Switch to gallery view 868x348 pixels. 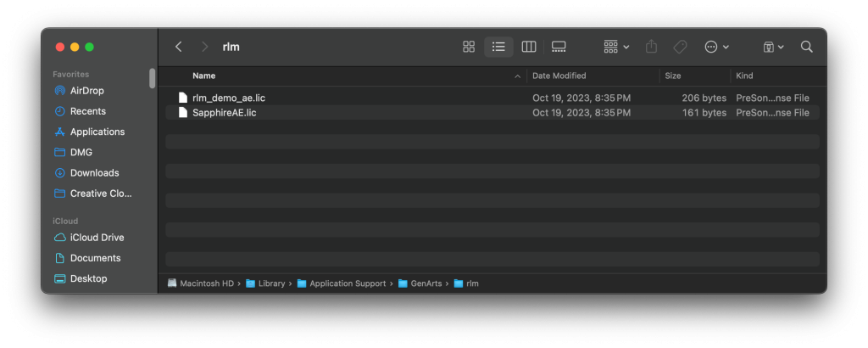click(558, 47)
